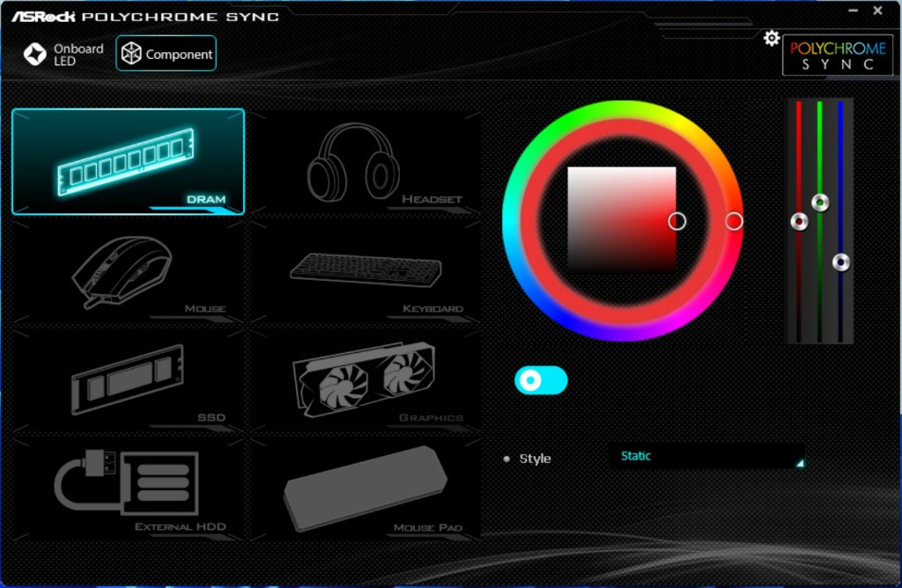Click the saturation picker circle in color square
This screenshot has height=588, width=902.
point(677,221)
